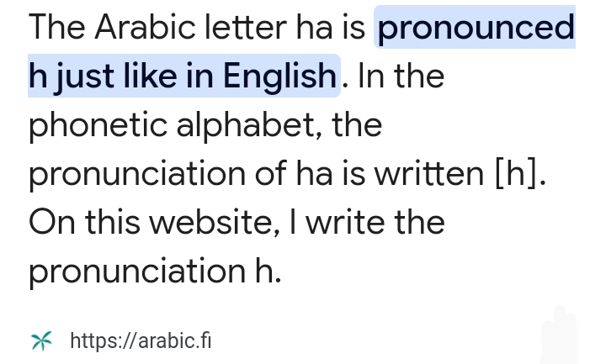
Task: Click "In the" after the highlighted text
Action: click(x=401, y=76)
